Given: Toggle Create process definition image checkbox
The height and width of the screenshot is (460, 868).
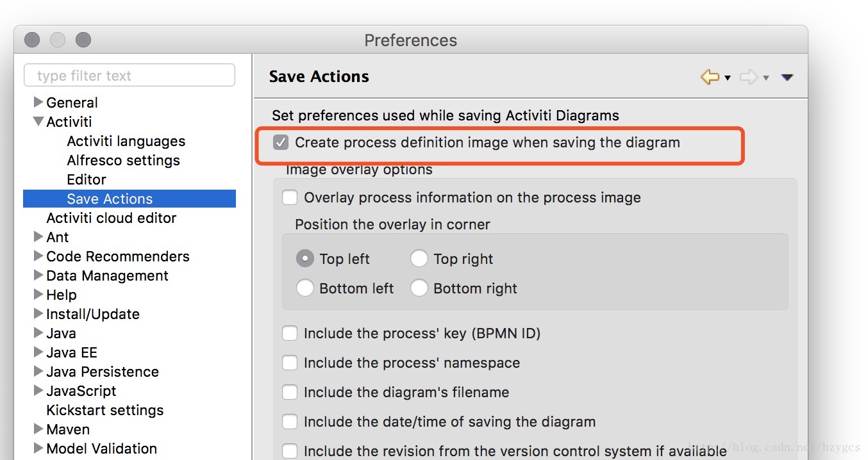Looking at the screenshot, I should 281,142.
